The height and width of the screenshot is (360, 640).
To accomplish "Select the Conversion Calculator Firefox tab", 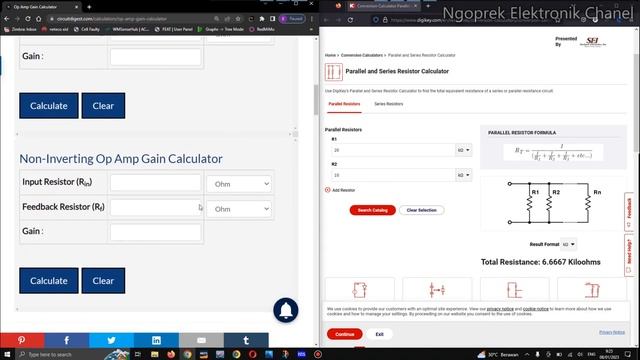I will click(x=383, y=6).
